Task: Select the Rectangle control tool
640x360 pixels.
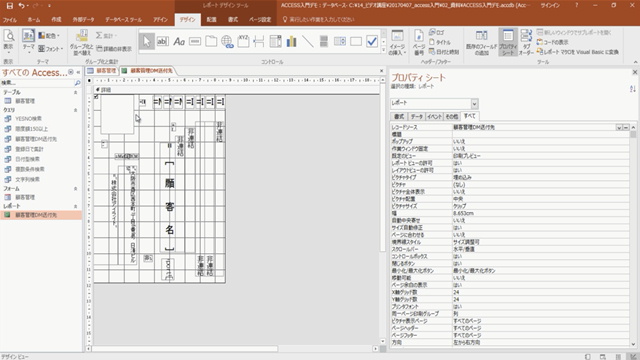Action: (x=356, y=41)
